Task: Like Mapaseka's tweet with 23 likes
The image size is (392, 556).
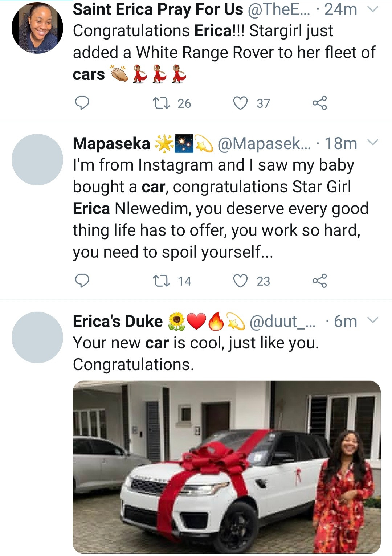Action: [x=240, y=281]
